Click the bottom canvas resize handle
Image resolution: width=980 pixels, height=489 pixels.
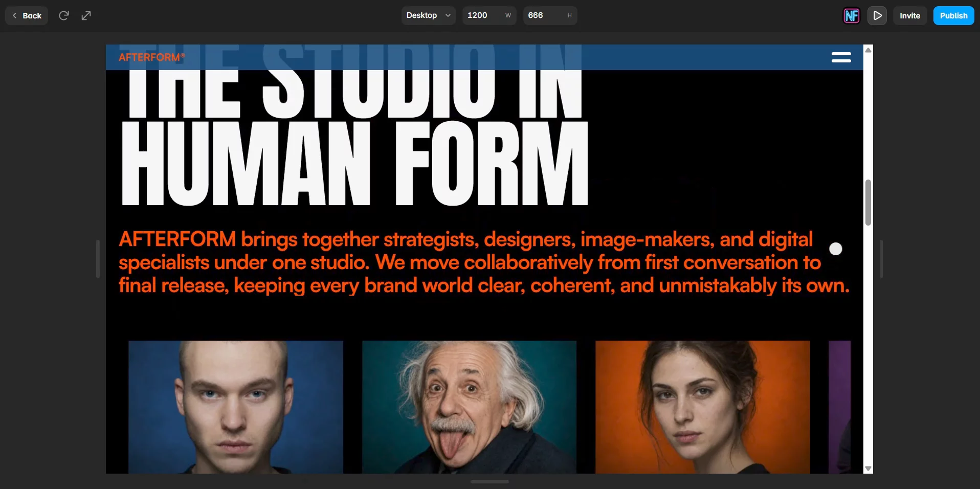tap(489, 481)
